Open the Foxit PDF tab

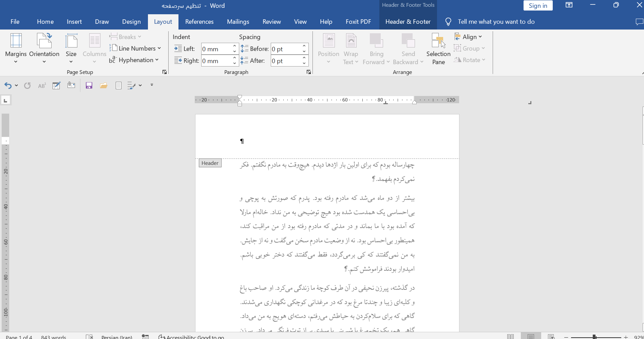pyautogui.click(x=358, y=22)
